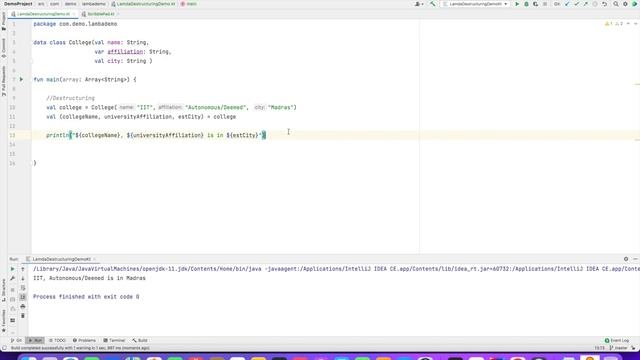Open the Structure tool window side tab

click(x=4, y=290)
